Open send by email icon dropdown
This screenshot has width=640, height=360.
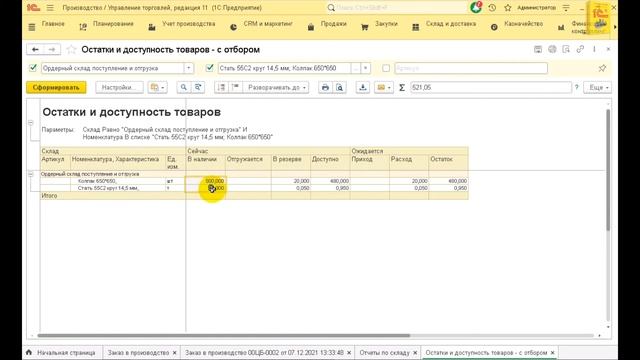384,87
